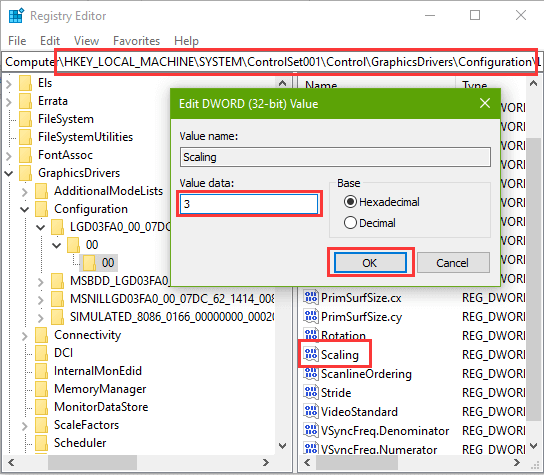Image resolution: width=544 pixels, height=475 pixels.
Task: Select the Decimal base option
Action: coord(369,223)
